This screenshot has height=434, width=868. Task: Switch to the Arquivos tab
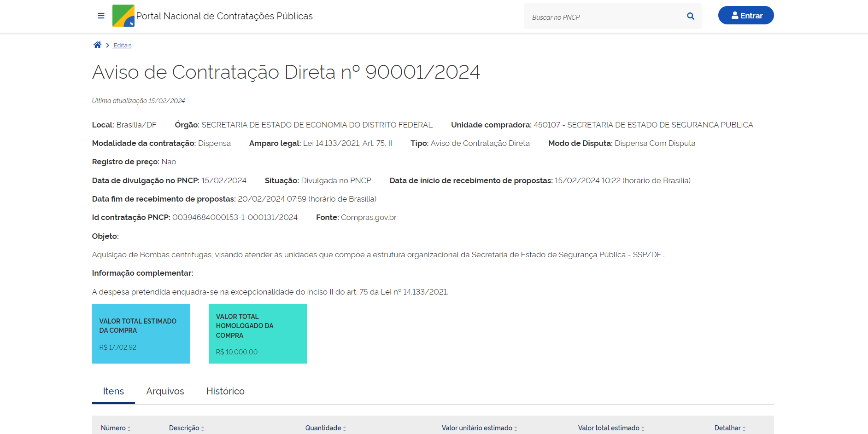[165, 391]
